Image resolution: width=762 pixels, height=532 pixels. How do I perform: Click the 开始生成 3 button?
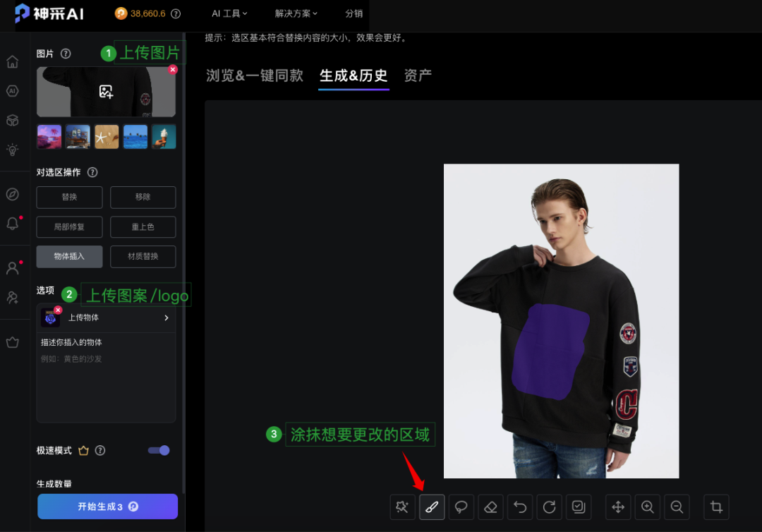[x=107, y=506]
